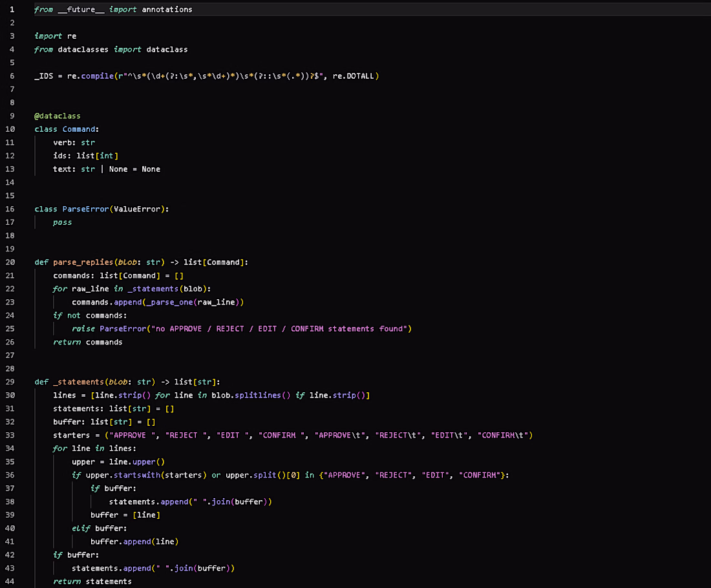Click the word 'annotations' on line 1

point(167,10)
